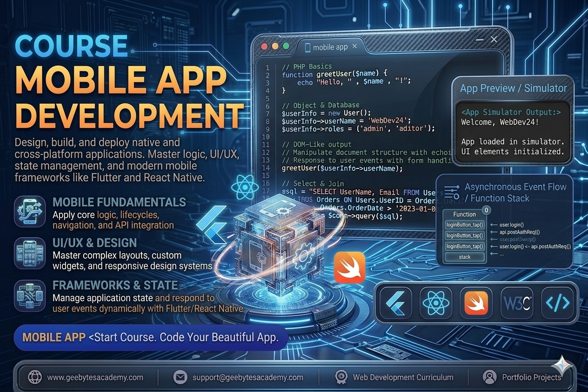This screenshot has height=392, width=588.
Task: Click the '// PHP Basics' comment in the editor
Action: (x=307, y=66)
